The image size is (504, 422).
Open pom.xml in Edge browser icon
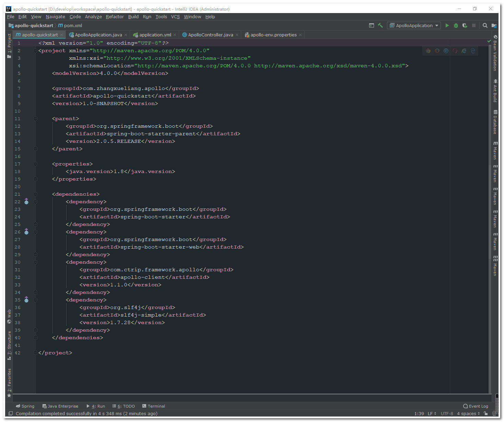point(473,51)
